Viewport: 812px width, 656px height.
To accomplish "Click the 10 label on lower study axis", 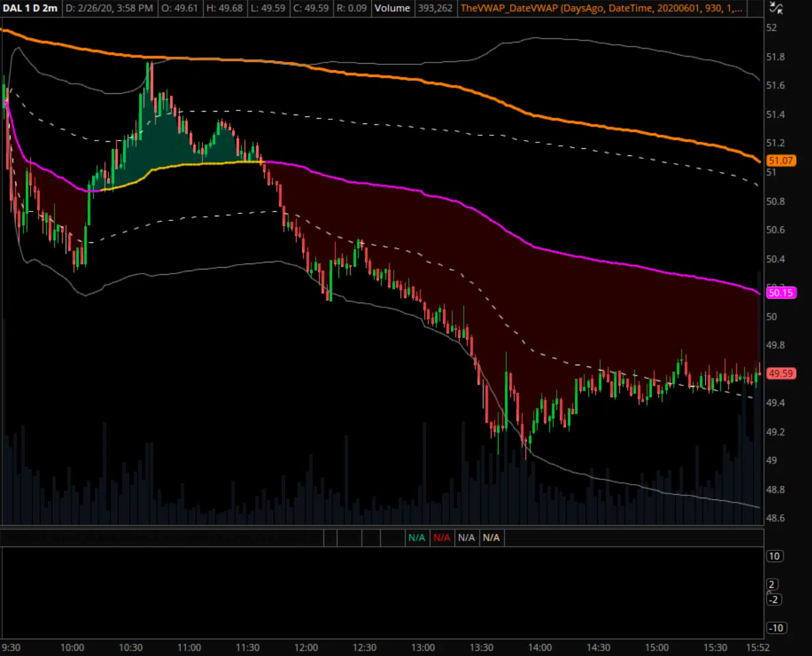I will coord(774,556).
